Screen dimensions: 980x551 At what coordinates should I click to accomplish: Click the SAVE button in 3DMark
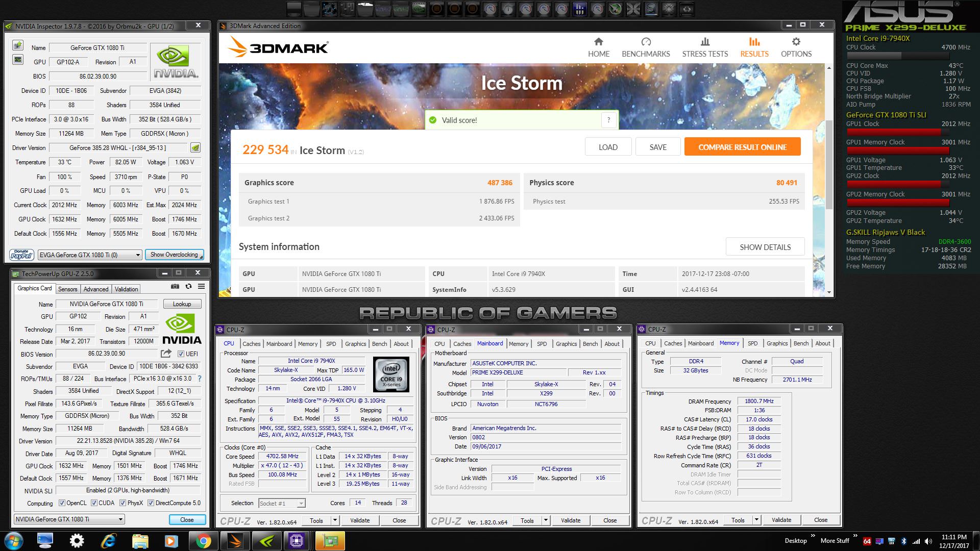[658, 147]
